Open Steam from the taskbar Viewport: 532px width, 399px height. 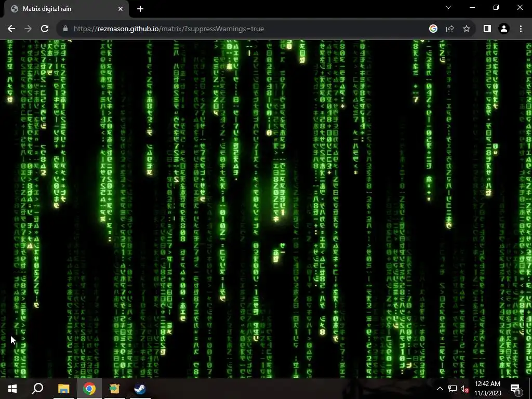(x=140, y=389)
